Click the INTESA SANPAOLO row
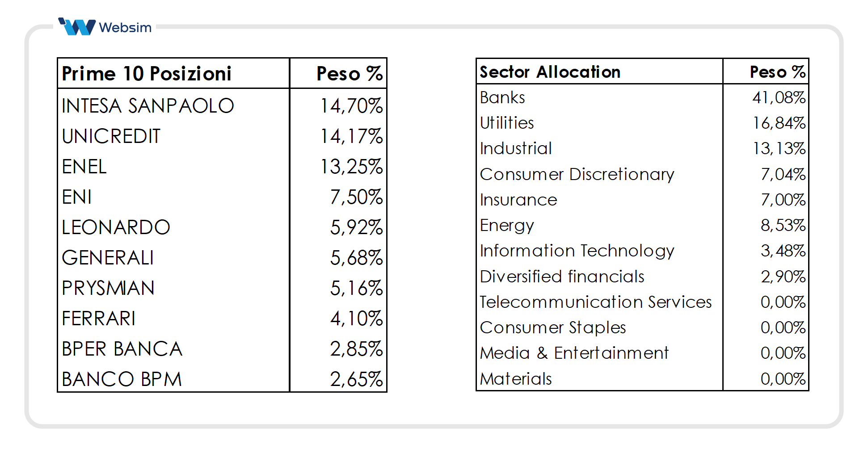 (148, 106)
